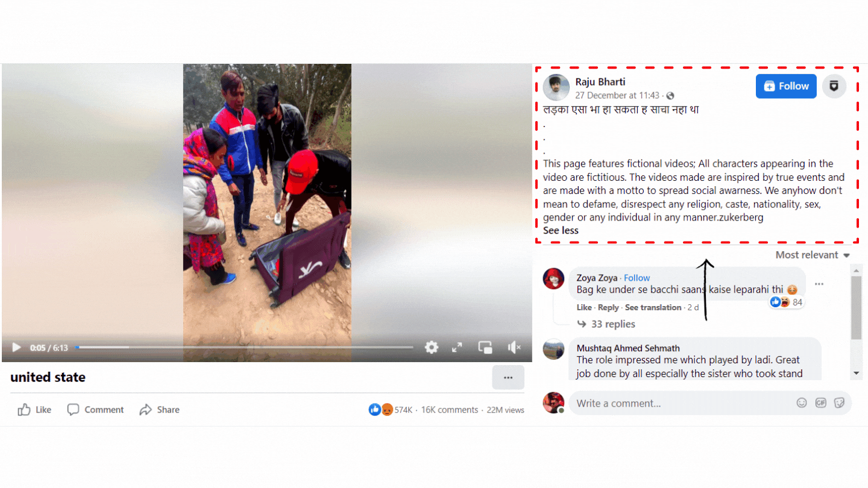868x488 pixels.
Task: Share the video post
Action: (x=159, y=410)
